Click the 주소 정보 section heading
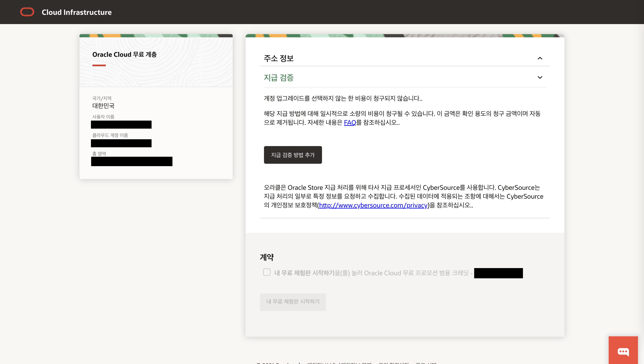The height and width of the screenshot is (364, 644). 279,58
